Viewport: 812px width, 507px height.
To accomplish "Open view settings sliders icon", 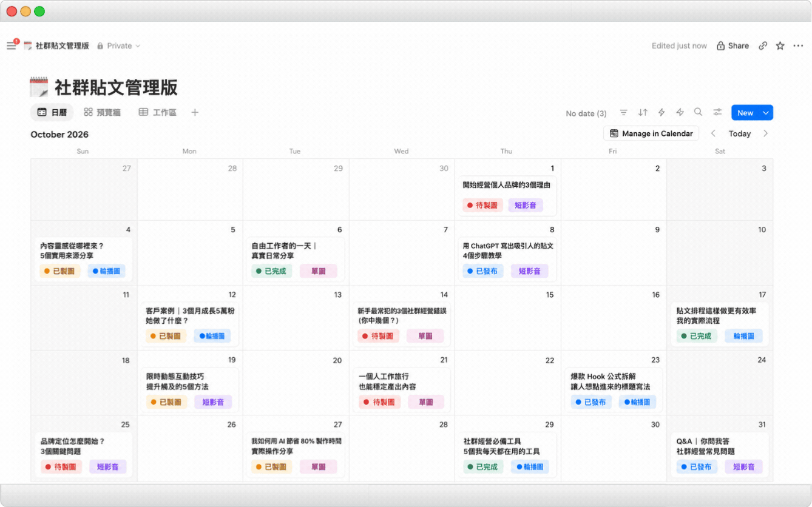I will [717, 112].
